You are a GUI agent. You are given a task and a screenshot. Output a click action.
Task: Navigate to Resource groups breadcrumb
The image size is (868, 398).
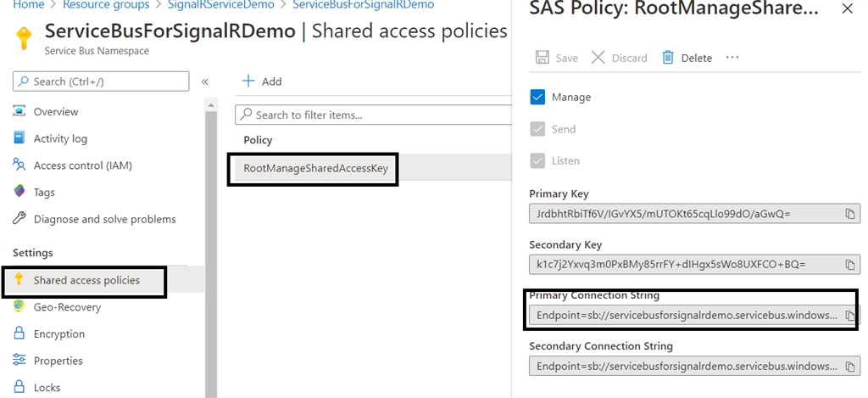point(106,5)
